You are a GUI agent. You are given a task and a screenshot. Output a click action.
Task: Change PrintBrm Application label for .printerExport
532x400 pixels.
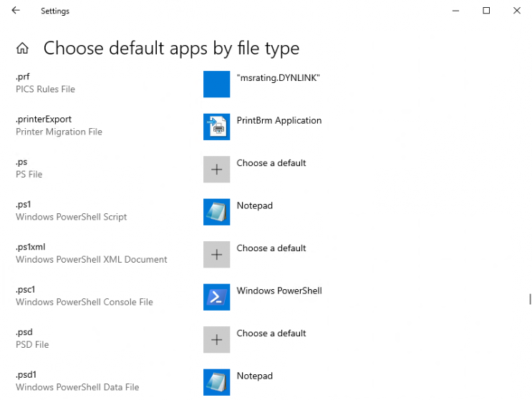(x=279, y=121)
